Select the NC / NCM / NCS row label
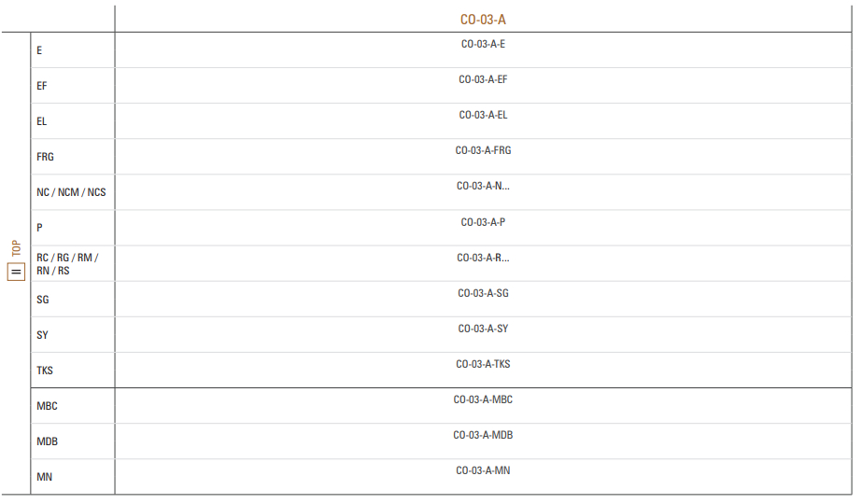 71,192
